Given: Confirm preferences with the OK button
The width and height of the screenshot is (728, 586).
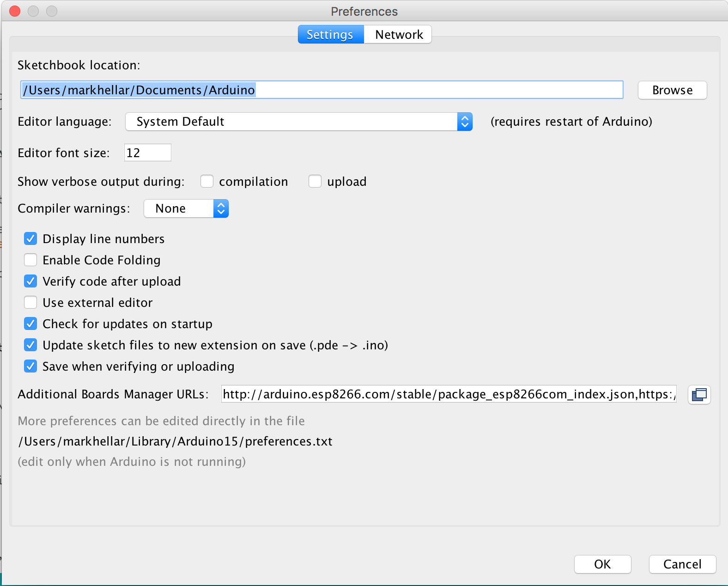Looking at the screenshot, I should click(x=602, y=564).
